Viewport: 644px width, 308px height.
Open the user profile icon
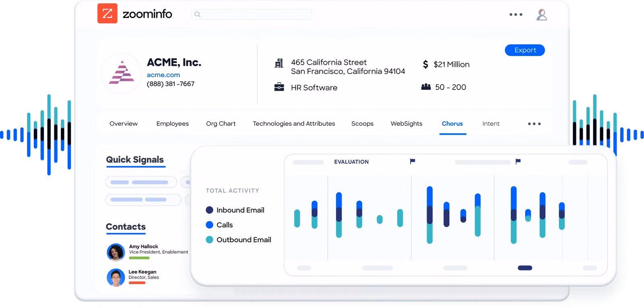[x=541, y=15]
